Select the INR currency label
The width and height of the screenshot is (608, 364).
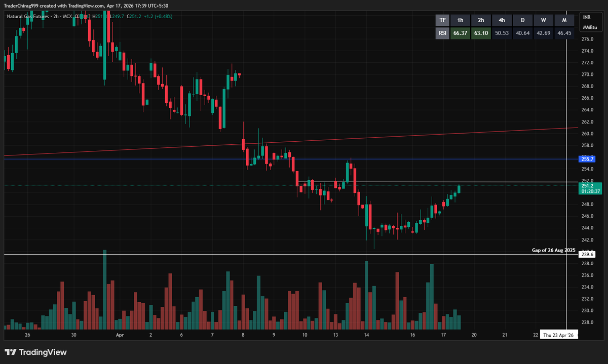pyautogui.click(x=587, y=17)
